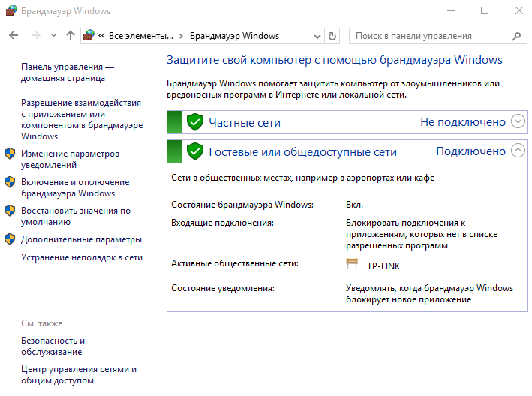Viewport: 532px width, 396px height.
Task: Go up one level with up arrow
Action: click(x=71, y=35)
